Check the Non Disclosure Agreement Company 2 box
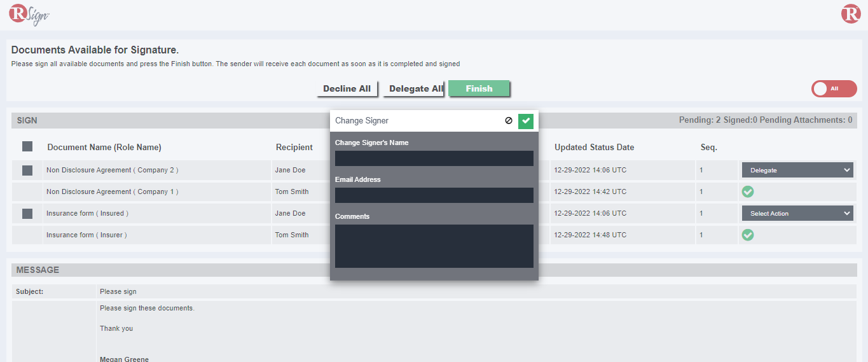Viewport: 868px width, 362px height. point(27,171)
